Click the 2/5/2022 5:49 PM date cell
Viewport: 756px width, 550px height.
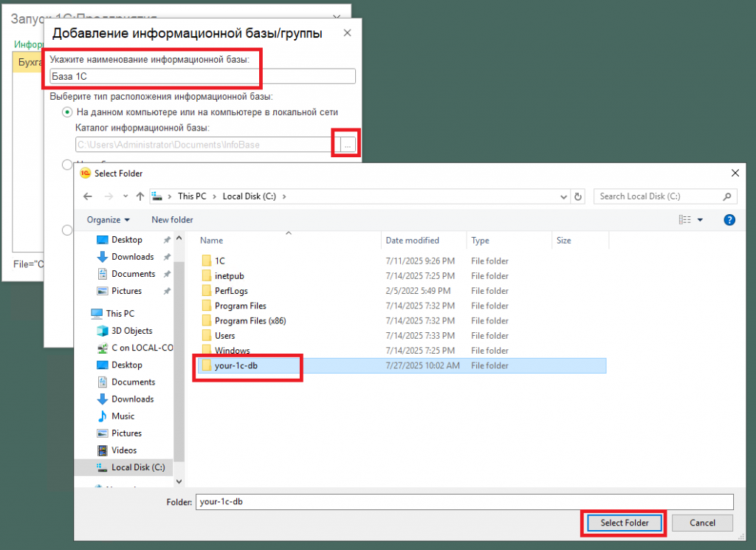tap(418, 291)
